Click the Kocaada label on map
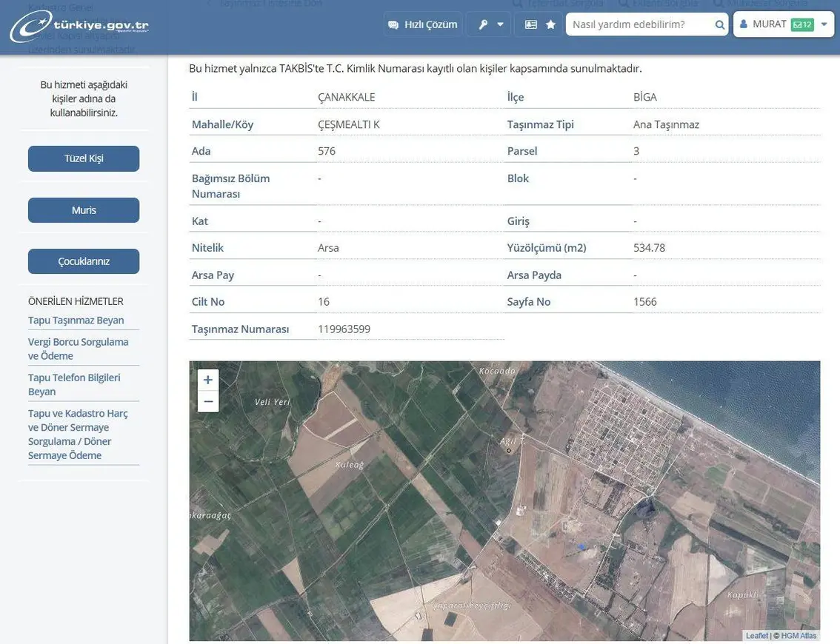Screen dimensions: 840x644 (x=497, y=370)
